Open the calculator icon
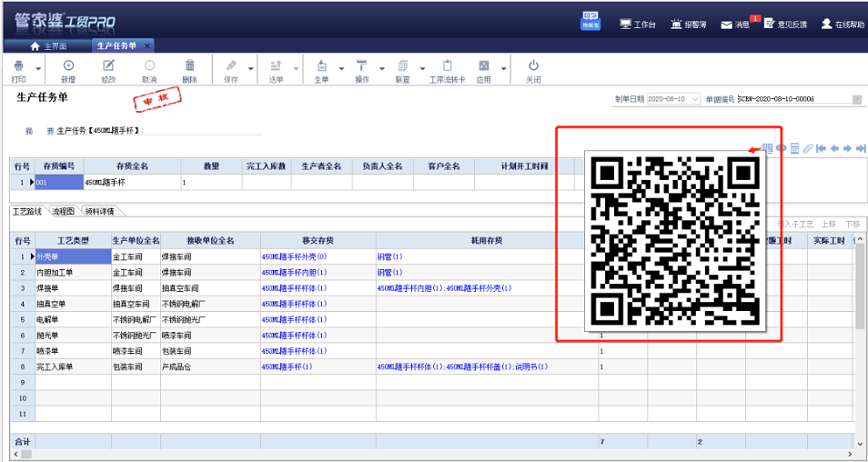The width and height of the screenshot is (868, 462). click(x=795, y=148)
